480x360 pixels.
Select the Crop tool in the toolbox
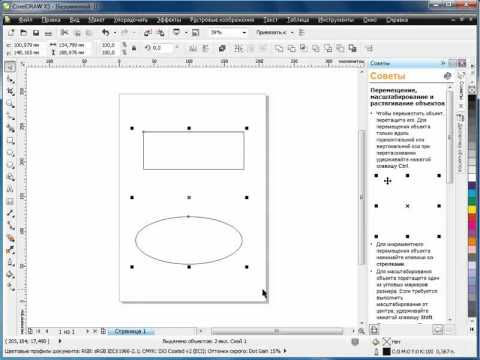[10, 91]
